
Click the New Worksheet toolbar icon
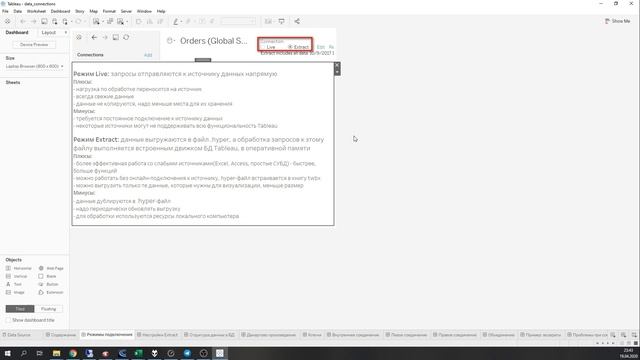pos(96,21)
